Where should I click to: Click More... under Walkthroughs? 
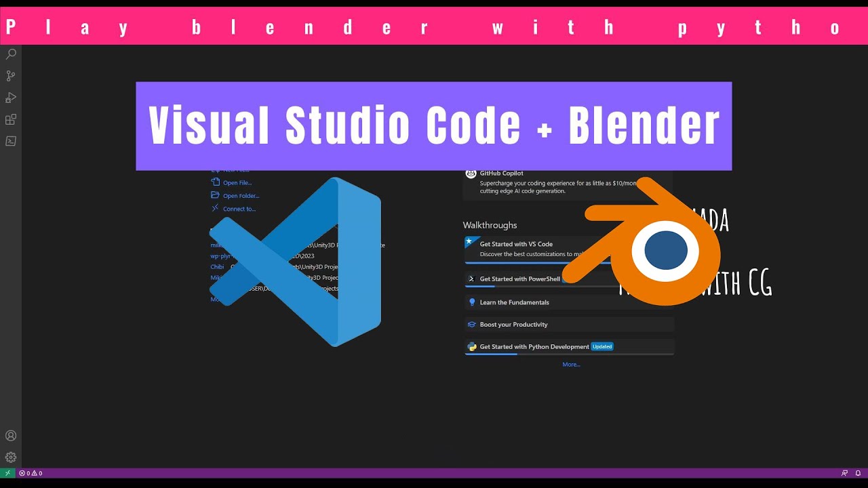coord(571,365)
